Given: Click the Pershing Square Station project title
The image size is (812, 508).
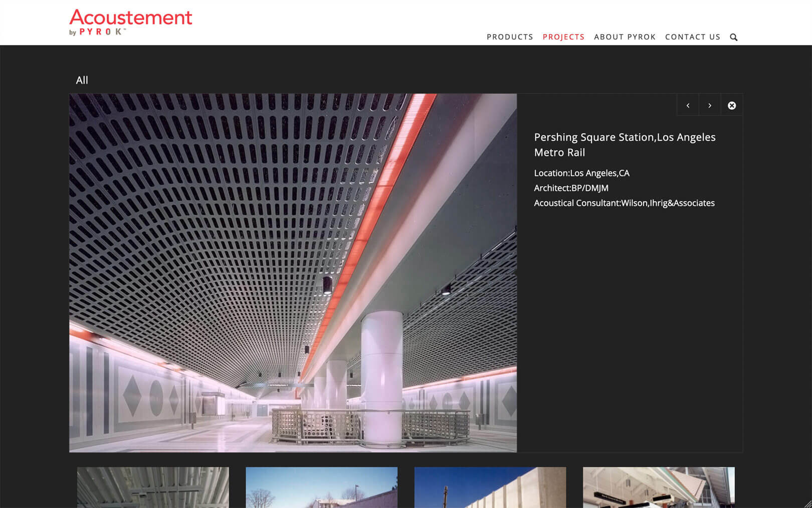Looking at the screenshot, I should point(625,144).
